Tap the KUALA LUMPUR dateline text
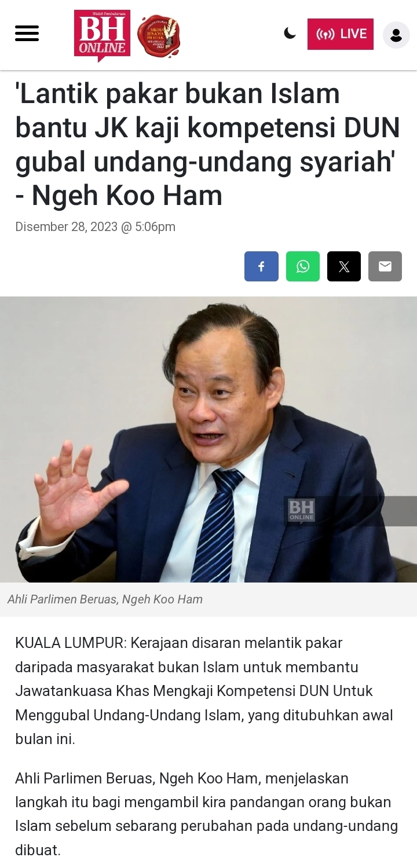The width and height of the screenshot is (417, 868). coord(70,643)
